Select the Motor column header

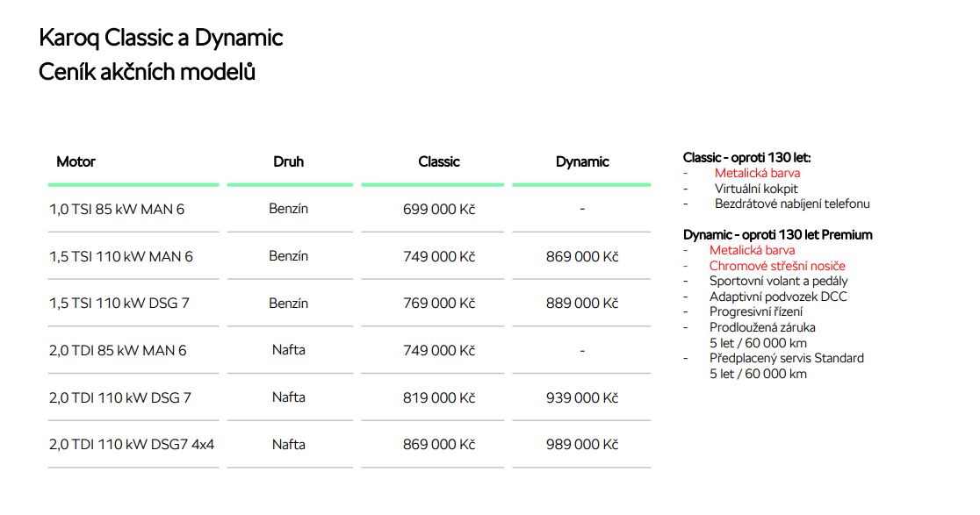point(76,161)
